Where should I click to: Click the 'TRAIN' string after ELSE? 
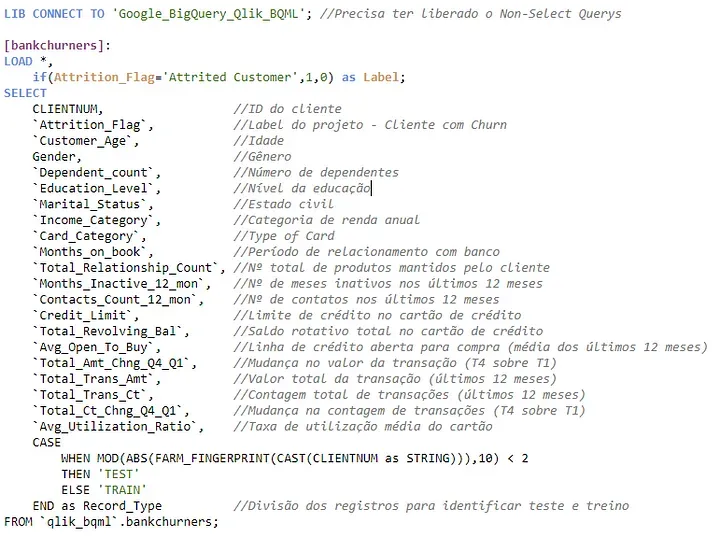click(x=122, y=490)
